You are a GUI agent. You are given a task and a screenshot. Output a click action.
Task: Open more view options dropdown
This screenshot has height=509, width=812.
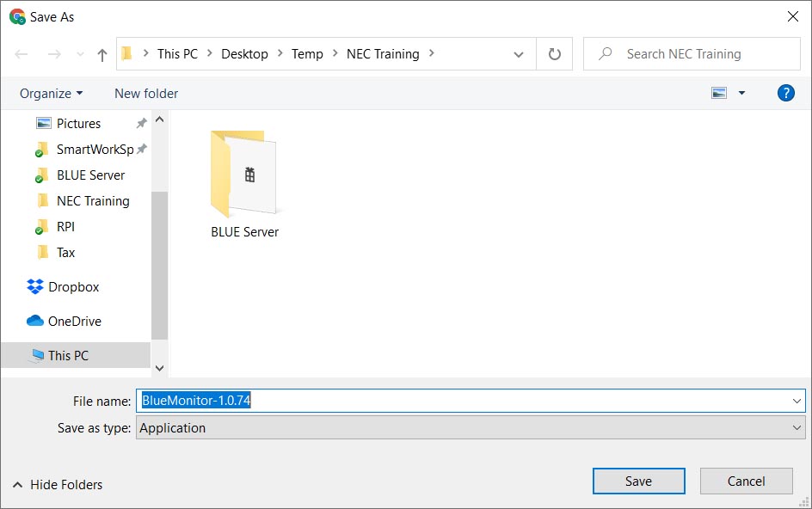(741, 93)
